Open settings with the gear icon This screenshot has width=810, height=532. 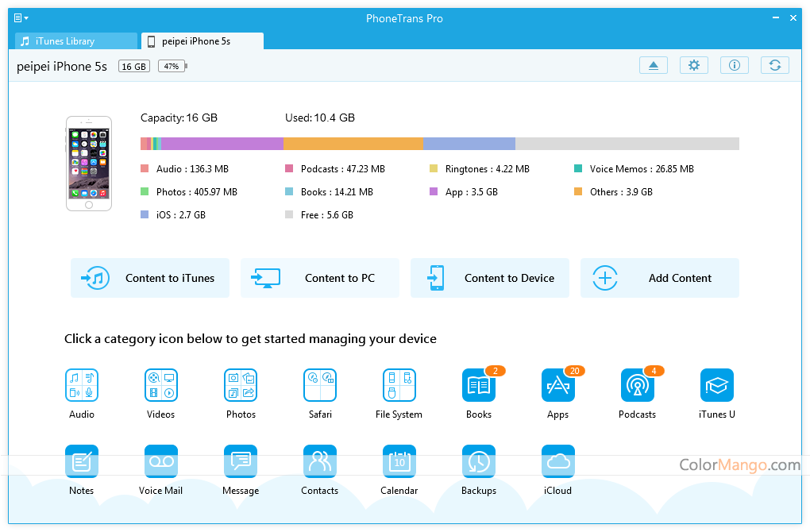pos(694,65)
